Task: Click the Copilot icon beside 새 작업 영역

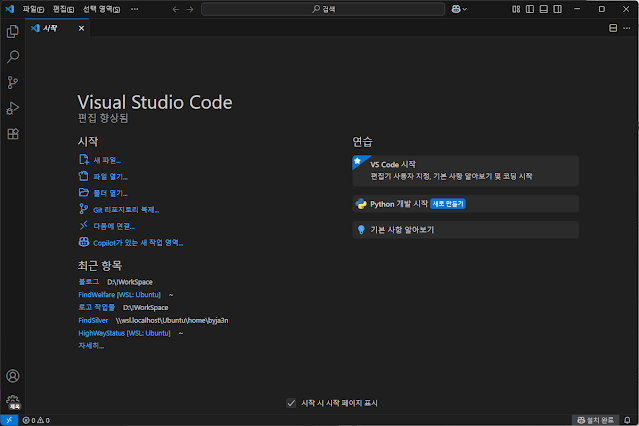Action: pyautogui.click(x=84, y=242)
